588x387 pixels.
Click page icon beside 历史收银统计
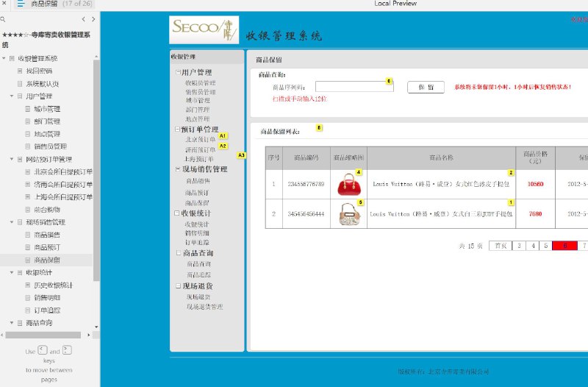(x=28, y=285)
